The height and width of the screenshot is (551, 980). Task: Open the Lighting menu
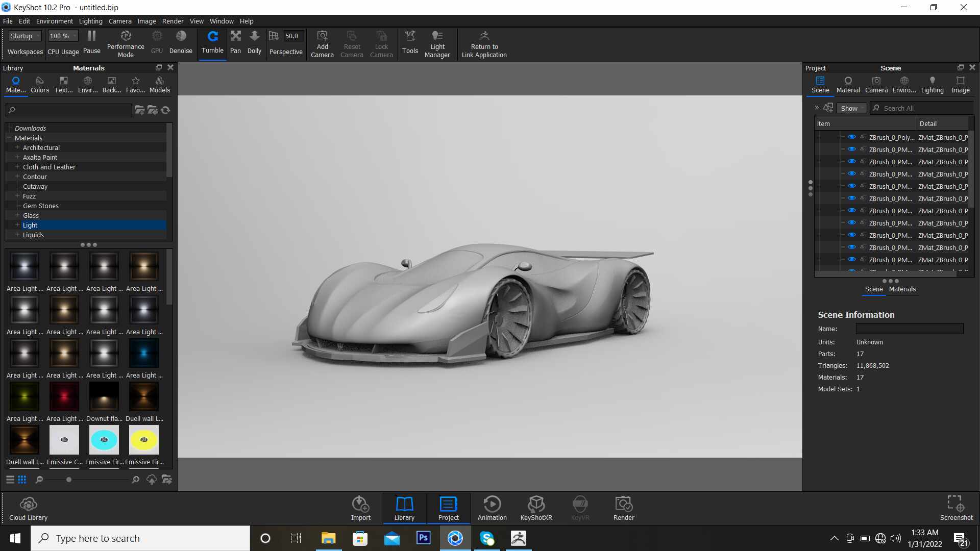[x=90, y=21]
